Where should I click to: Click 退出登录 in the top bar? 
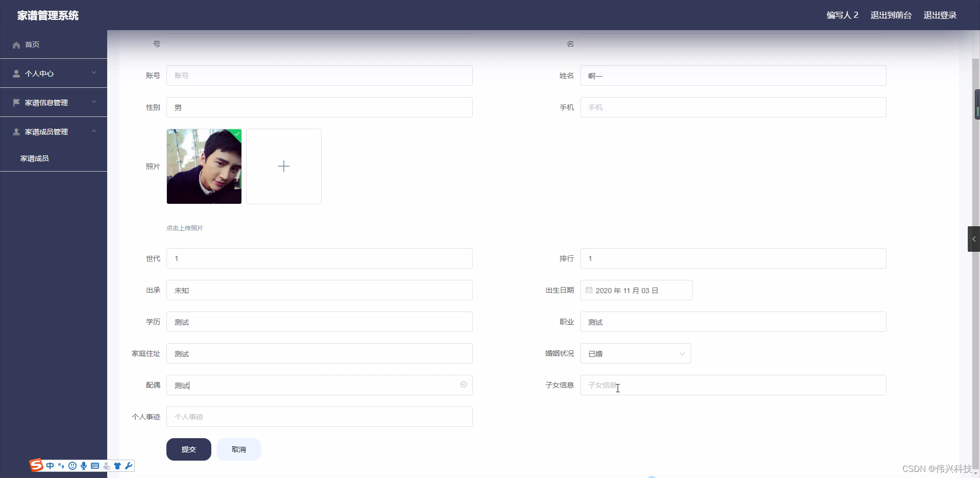click(940, 15)
